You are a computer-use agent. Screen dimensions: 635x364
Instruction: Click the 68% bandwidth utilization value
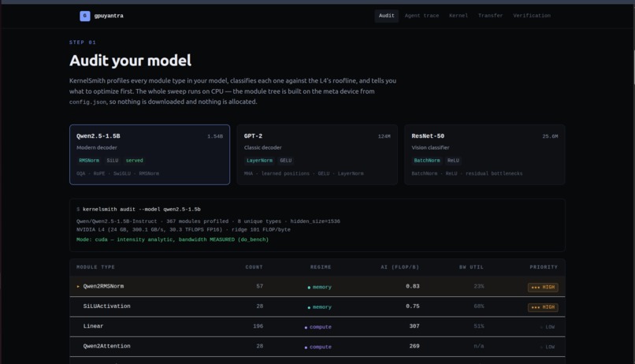(x=479, y=306)
